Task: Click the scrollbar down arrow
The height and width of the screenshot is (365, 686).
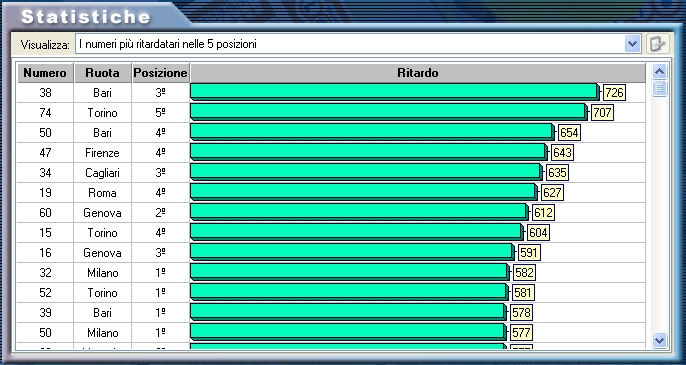Action: coord(659,340)
